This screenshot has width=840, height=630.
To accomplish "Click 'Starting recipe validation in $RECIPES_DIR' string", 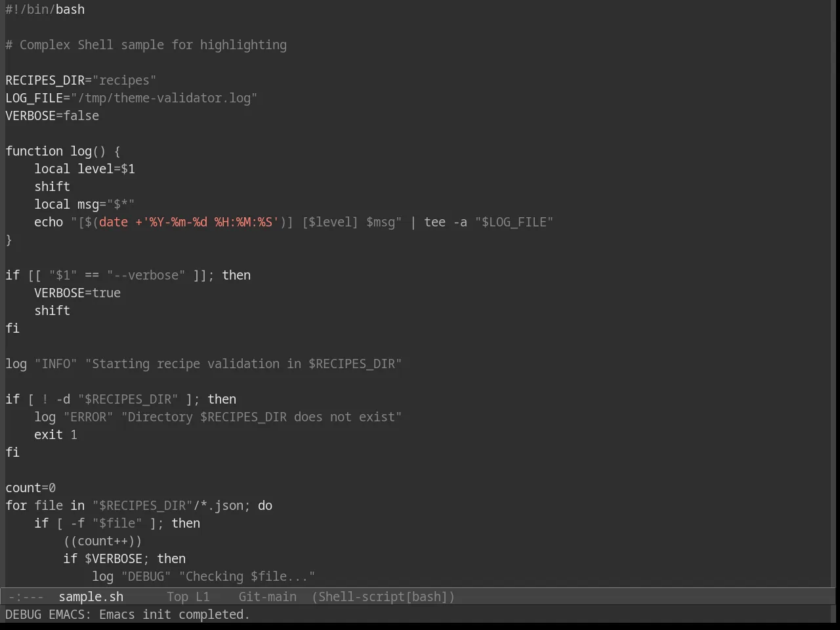I will (243, 364).
